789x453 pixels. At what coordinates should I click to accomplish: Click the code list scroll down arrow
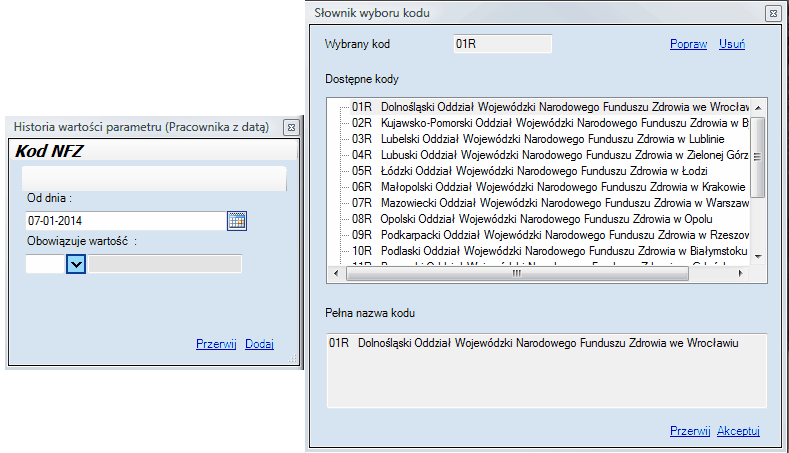pyautogui.click(x=758, y=257)
